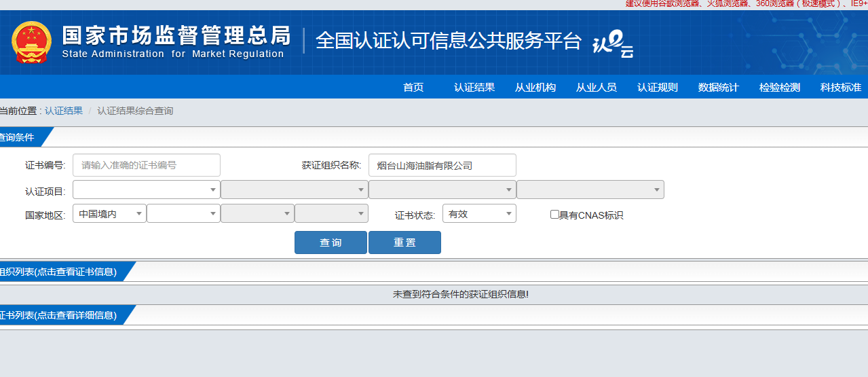Click the 证书编号 label
868x377 pixels.
pos(45,165)
